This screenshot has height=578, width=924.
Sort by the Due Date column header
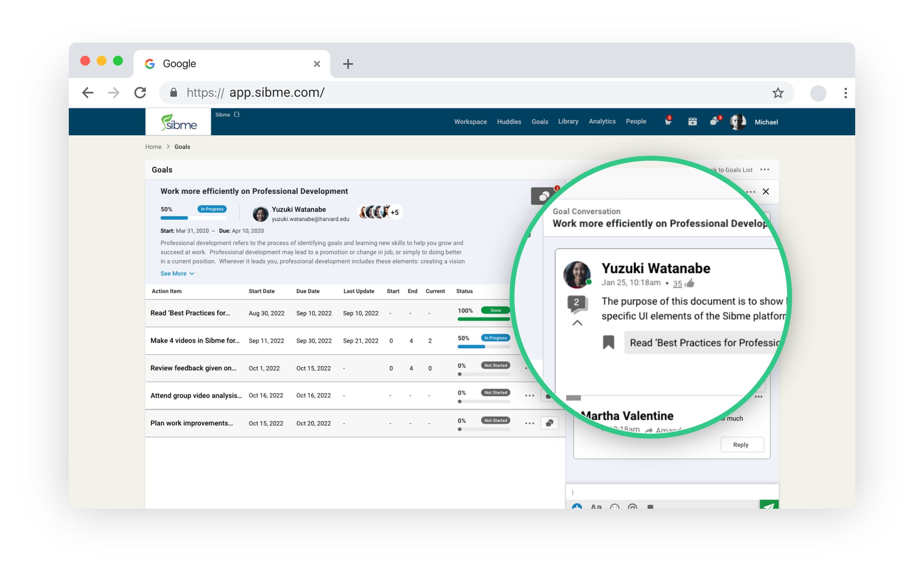pyautogui.click(x=308, y=291)
